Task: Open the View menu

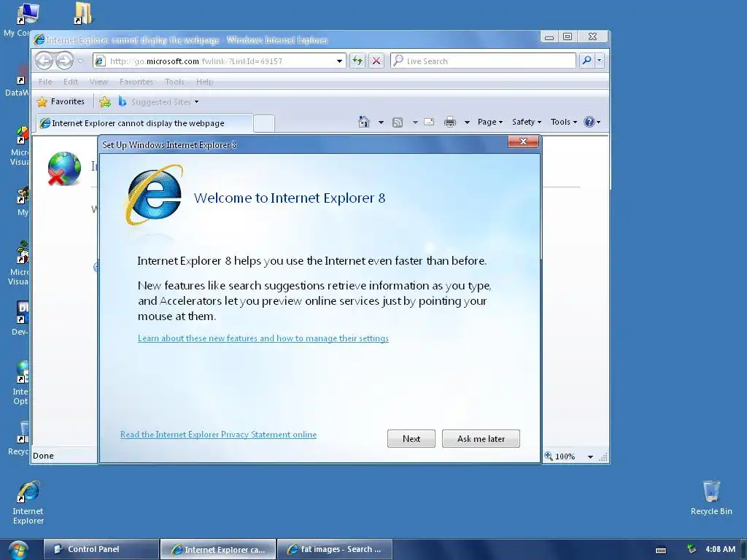Action: (98, 82)
